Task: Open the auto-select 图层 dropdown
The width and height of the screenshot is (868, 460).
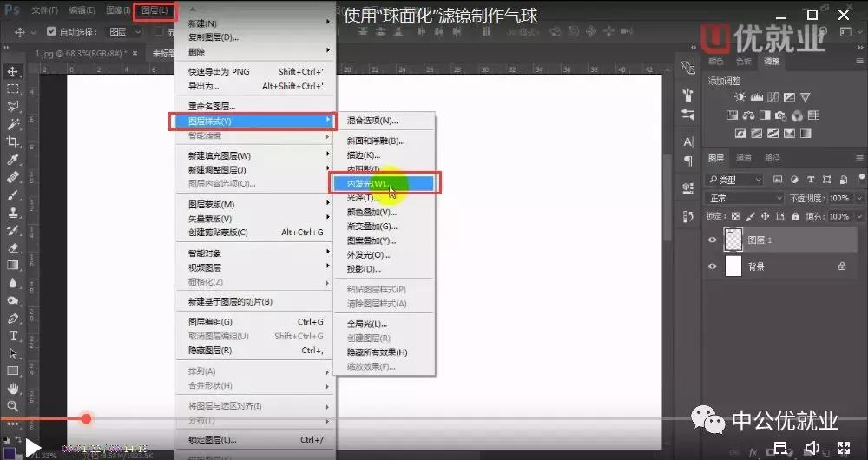Action: click(125, 32)
